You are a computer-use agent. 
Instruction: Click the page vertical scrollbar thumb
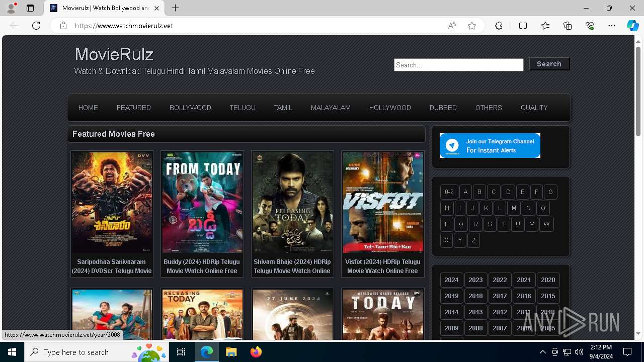pos(638,90)
